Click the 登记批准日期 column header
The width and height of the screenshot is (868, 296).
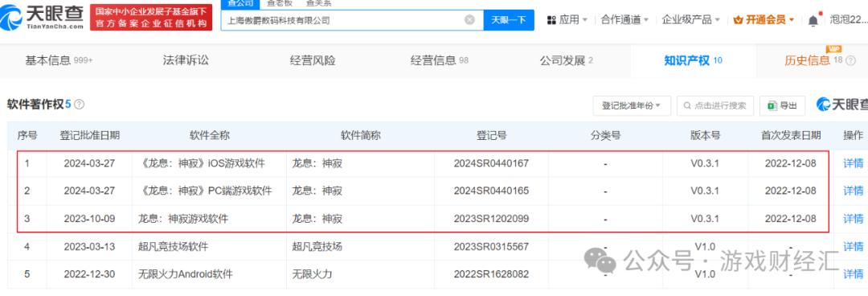[90, 135]
